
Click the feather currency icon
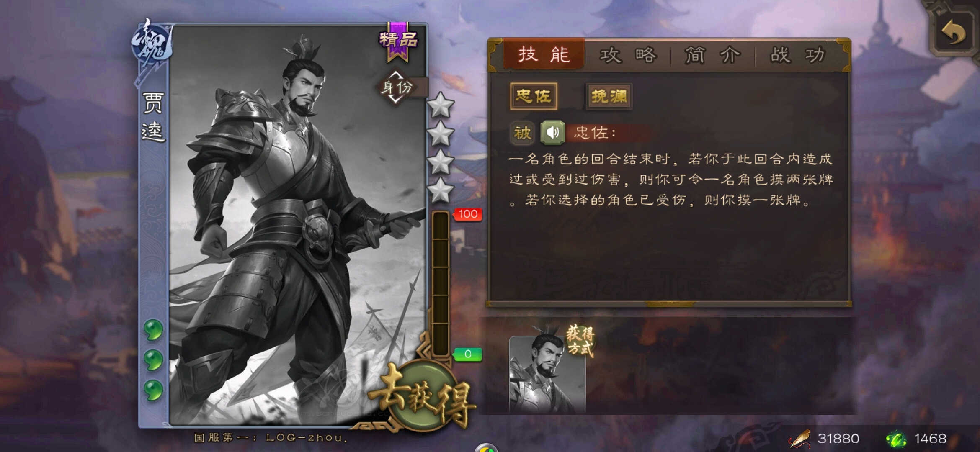(x=799, y=439)
